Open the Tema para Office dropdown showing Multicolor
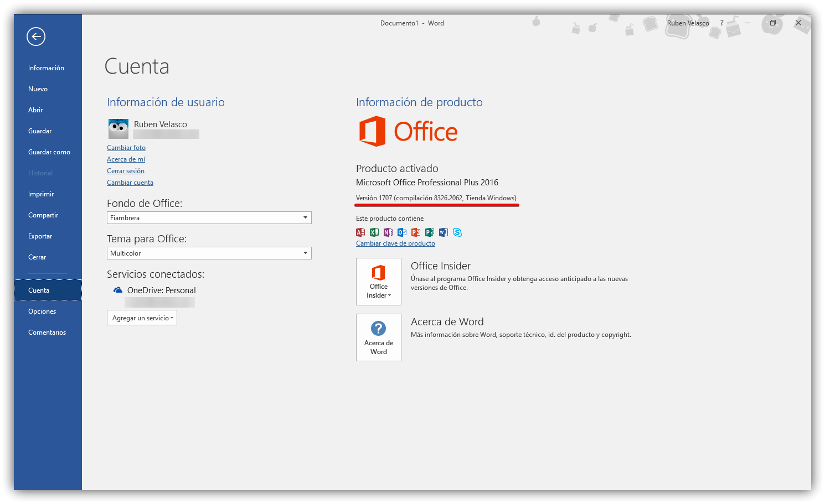Image resolution: width=825 pixels, height=504 pixels. pos(209,253)
